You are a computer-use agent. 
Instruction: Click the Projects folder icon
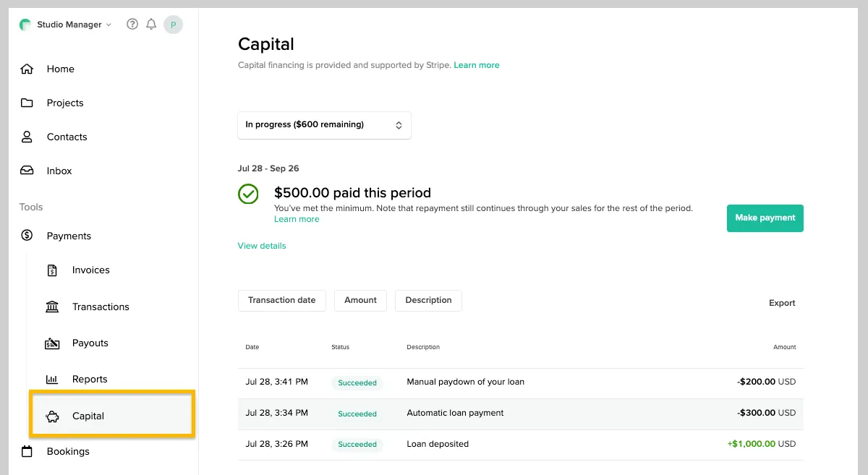[x=27, y=103]
